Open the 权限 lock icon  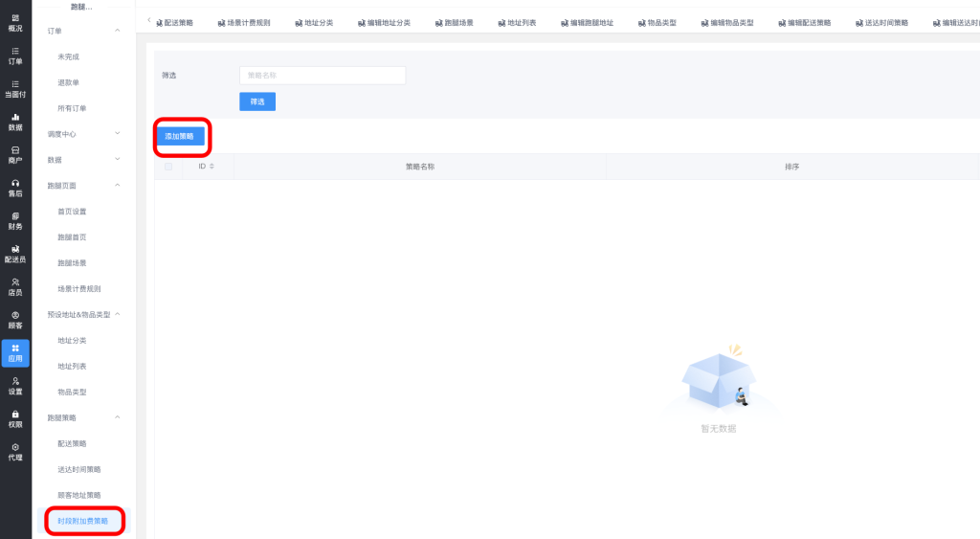15,418
